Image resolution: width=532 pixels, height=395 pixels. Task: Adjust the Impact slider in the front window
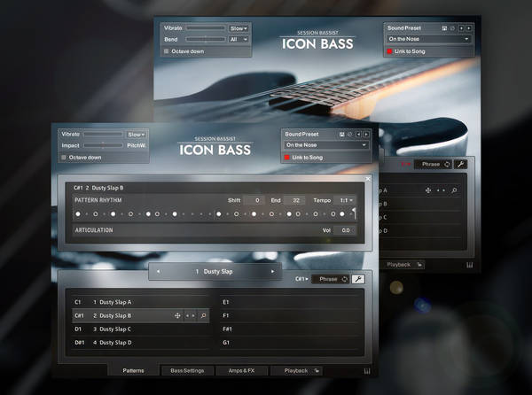(103, 145)
